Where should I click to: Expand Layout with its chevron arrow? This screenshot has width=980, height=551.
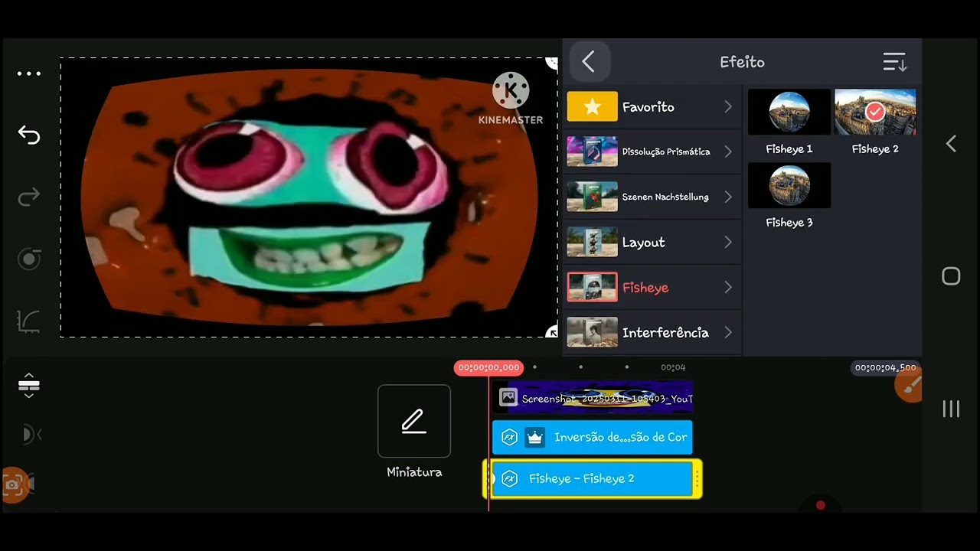[728, 243]
